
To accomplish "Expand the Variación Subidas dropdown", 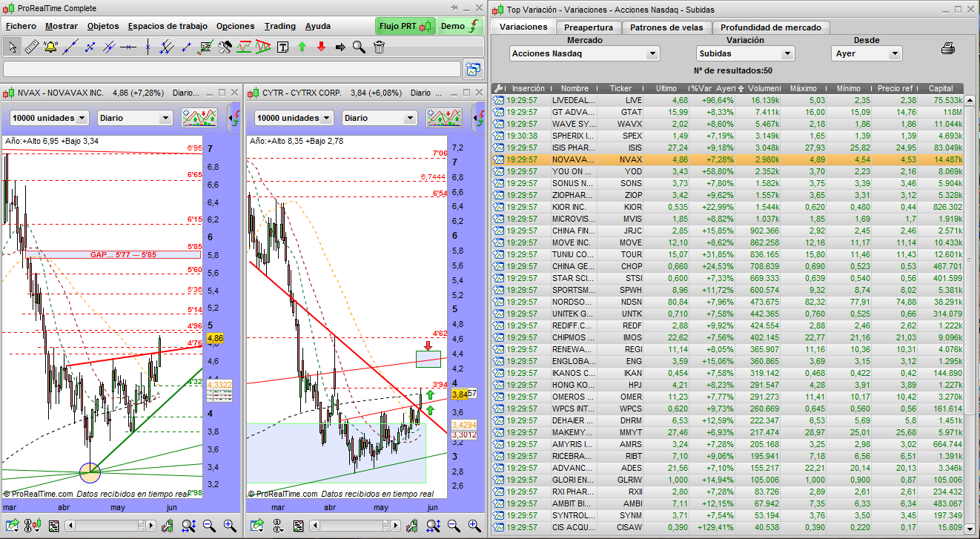I will (745, 53).
